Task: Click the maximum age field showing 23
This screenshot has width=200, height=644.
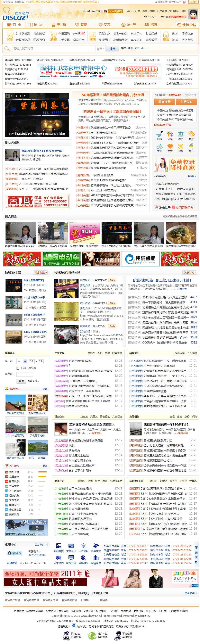Action: tap(40, 361)
